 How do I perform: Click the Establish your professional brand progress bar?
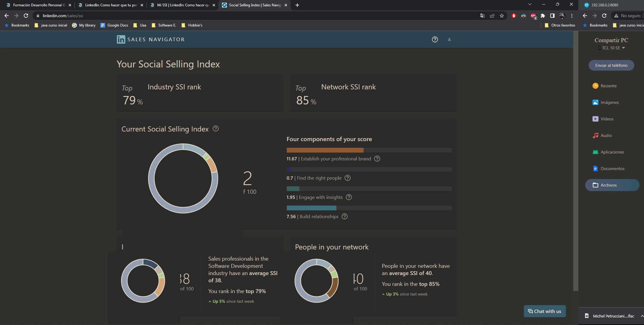pyautogui.click(x=369, y=150)
